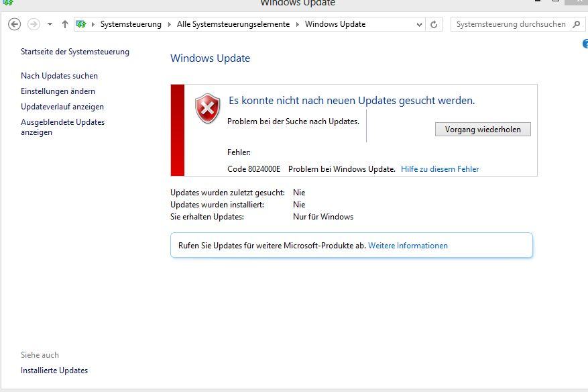Viewport: 588px width, 392px height.
Task: Click the 'Siehe auch' heading
Action: (x=40, y=355)
